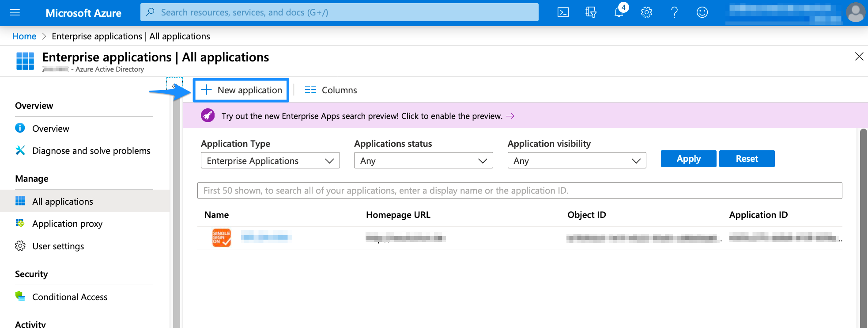The image size is (868, 328).
Task: Open the hamburger portal menu
Action: tap(15, 12)
